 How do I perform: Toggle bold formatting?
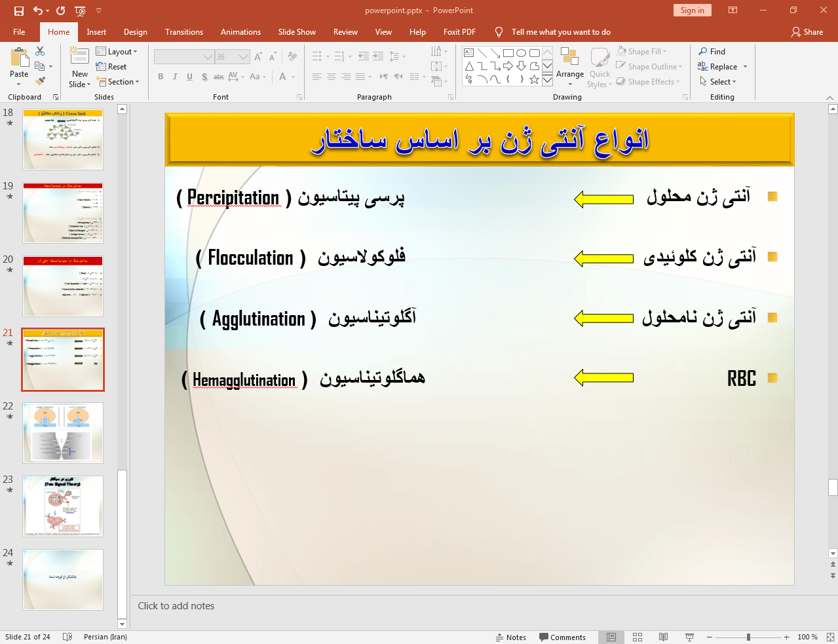tap(160, 77)
